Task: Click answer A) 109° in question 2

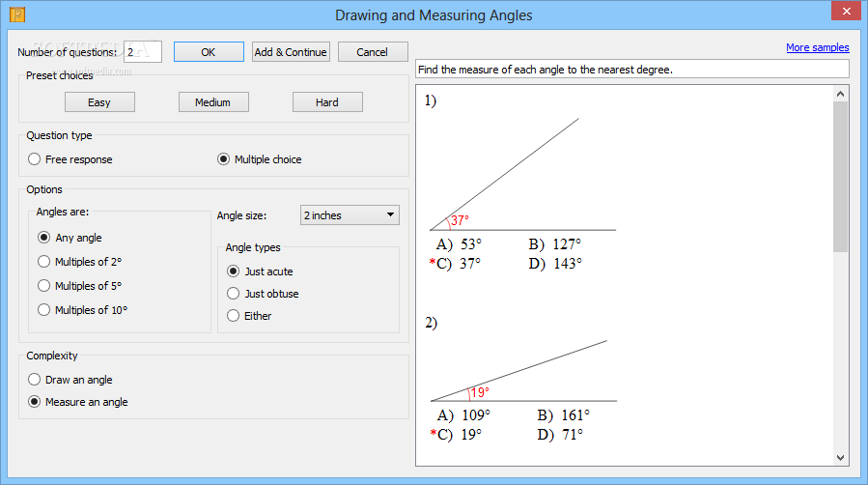Action: pyautogui.click(x=463, y=415)
